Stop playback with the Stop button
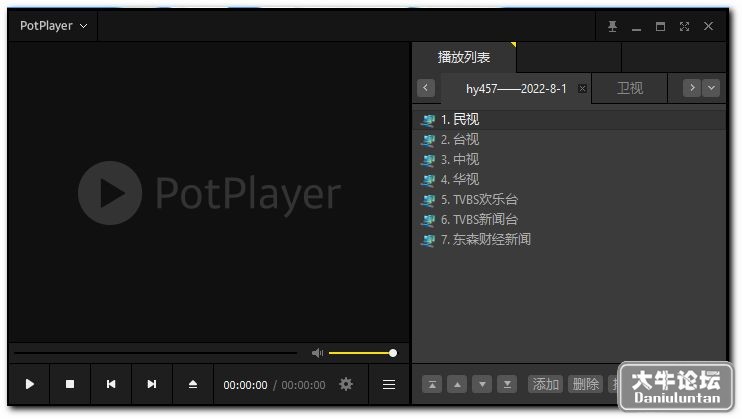 (70, 384)
